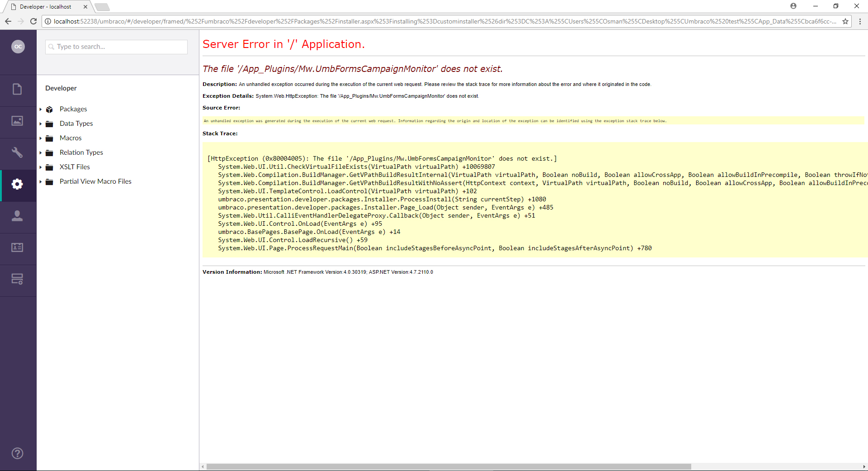Open the Settings wrench section
This screenshot has width=868, height=471.
click(17, 152)
